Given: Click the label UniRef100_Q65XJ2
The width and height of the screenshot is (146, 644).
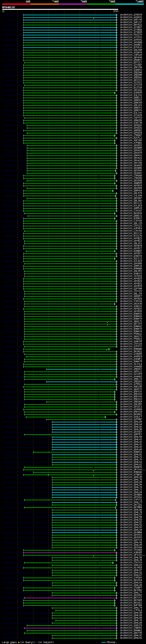Looking at the screenshot, I should 131,372.
